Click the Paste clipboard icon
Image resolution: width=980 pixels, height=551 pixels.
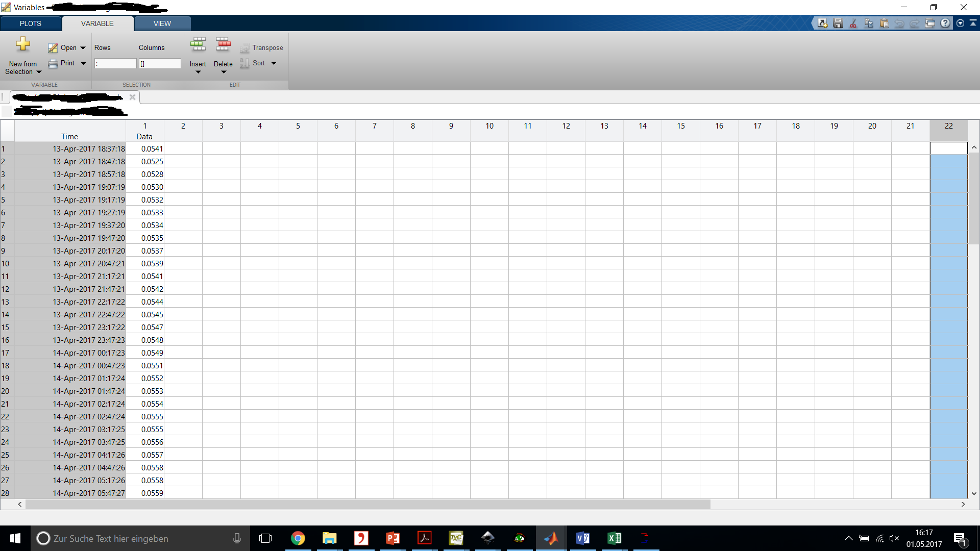[884, 23]
